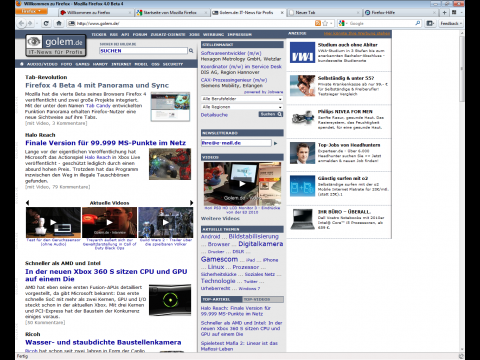The height and width of the screenshot is (360, 480).
Task: Open FORUM in golem top navigation
Action: click(x=140, y=34)
